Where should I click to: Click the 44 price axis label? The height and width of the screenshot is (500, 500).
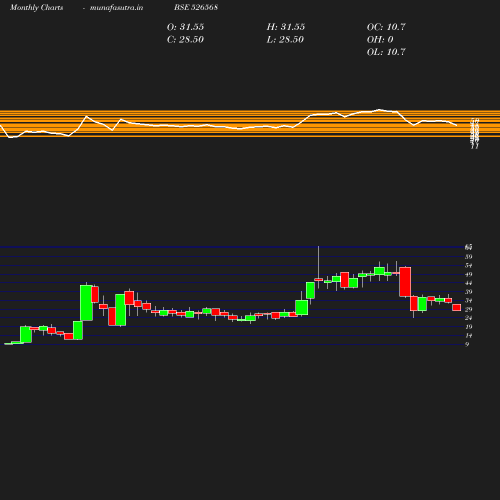click(x=469, y=283)
